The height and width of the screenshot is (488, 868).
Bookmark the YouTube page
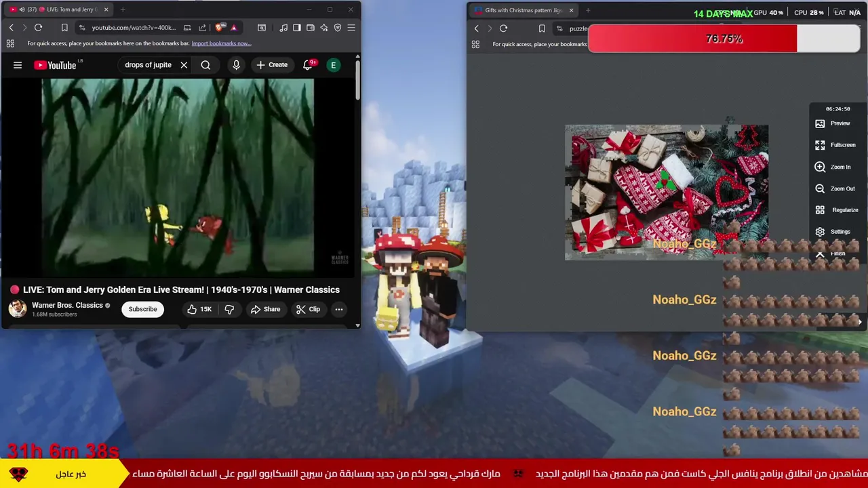click(x=64, y=28)
